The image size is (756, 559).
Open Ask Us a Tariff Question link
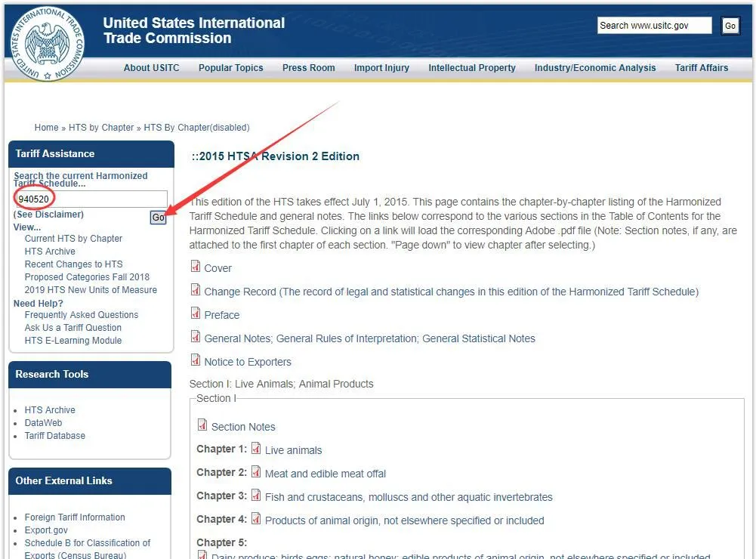point(73,328)
